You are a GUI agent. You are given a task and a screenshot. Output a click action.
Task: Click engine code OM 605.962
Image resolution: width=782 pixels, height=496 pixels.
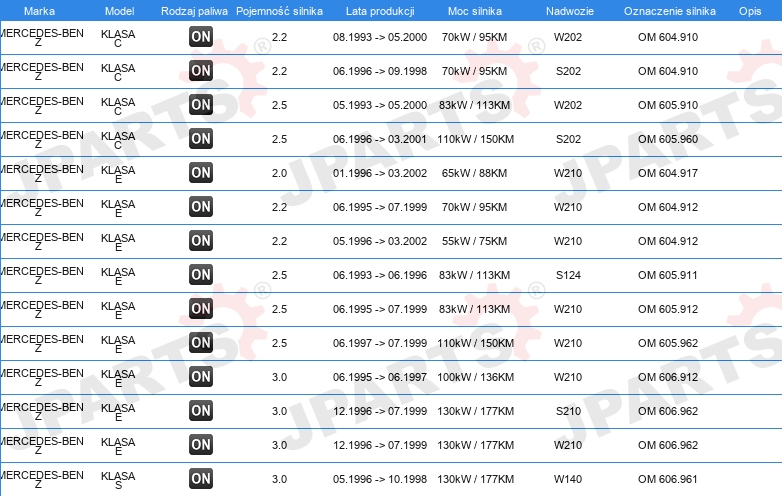(x=668, y=342)
